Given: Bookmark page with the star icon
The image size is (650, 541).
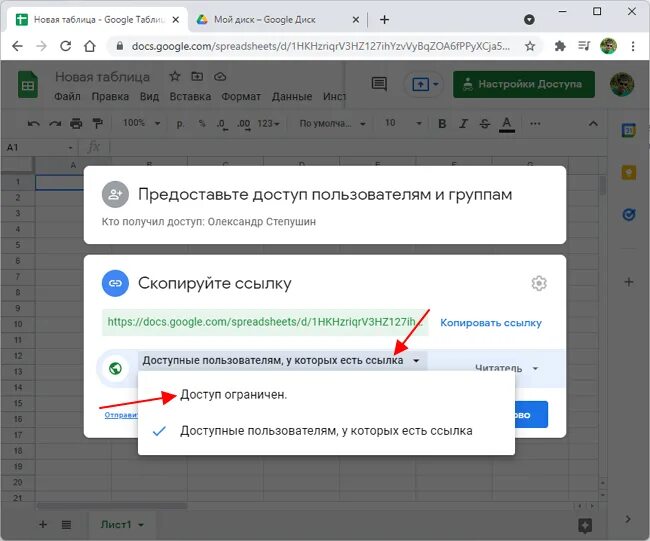Looking at the screenshot, I should pos(530,46).
